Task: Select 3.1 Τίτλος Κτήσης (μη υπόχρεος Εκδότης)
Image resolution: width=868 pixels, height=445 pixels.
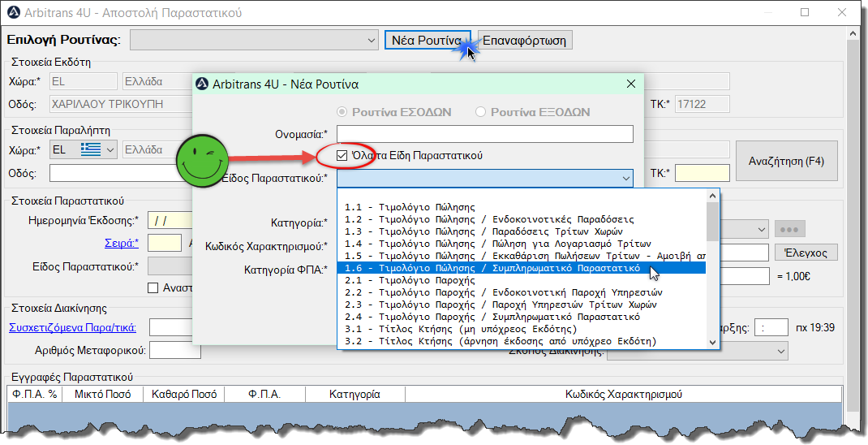Action: [521, 329]
